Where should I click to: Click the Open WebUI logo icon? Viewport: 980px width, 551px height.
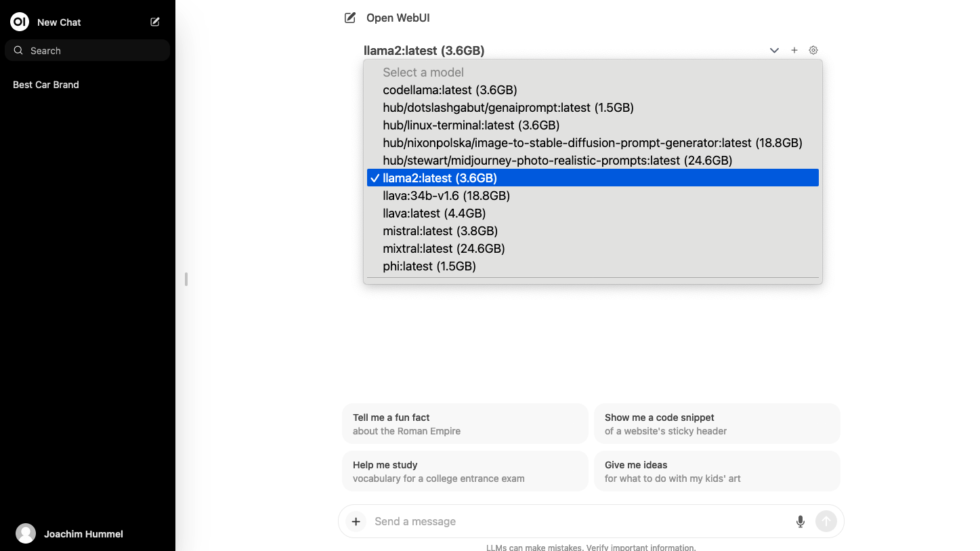[19, 21]
